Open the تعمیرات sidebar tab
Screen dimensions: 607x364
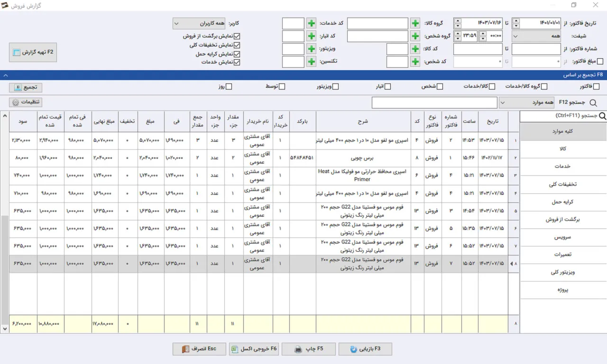pyautogui.click(x=563, y=255)
